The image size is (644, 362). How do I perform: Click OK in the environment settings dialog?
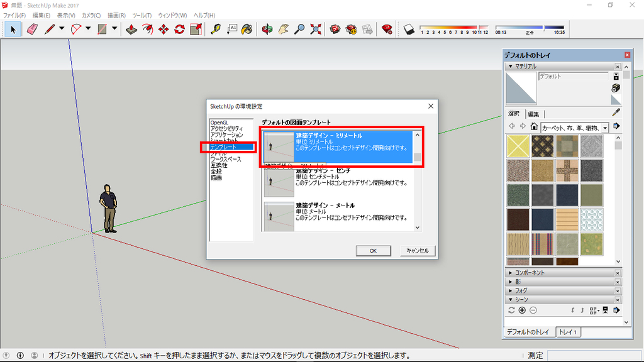coord(374,250)
